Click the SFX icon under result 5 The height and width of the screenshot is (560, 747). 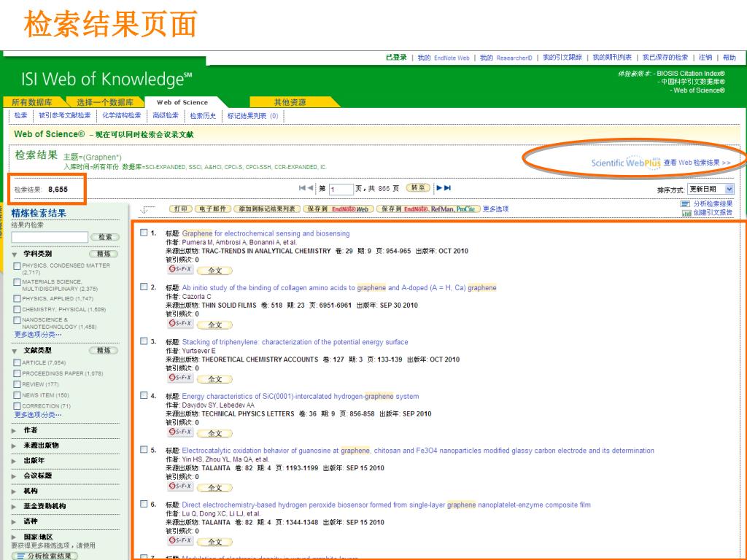coord(180,486)
